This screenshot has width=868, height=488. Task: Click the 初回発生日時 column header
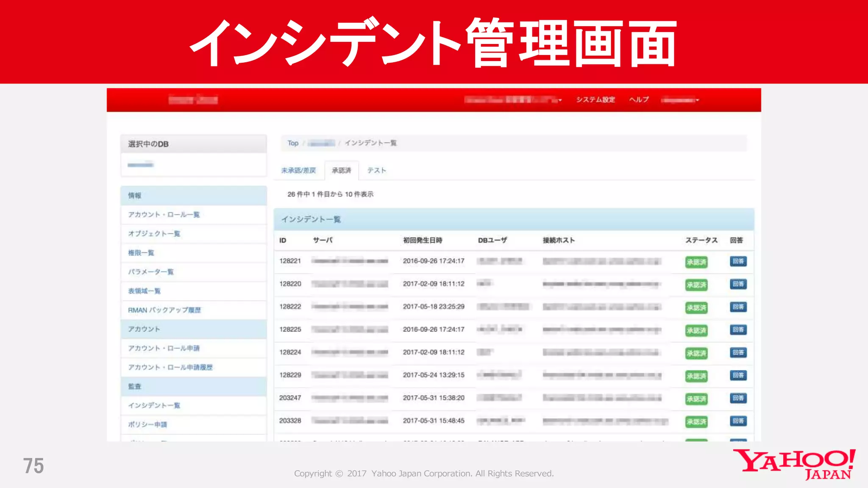(423, 240)
